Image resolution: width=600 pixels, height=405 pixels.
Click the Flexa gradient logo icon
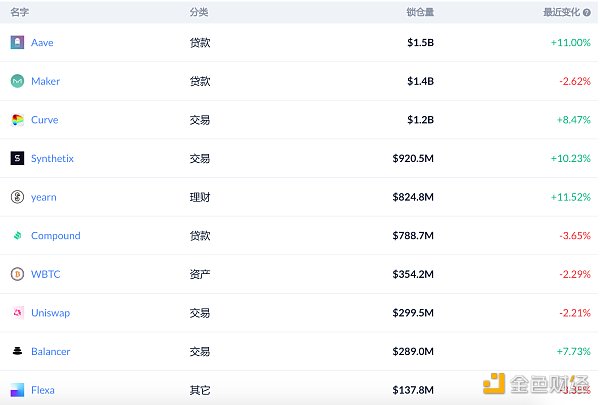[17, 390]
